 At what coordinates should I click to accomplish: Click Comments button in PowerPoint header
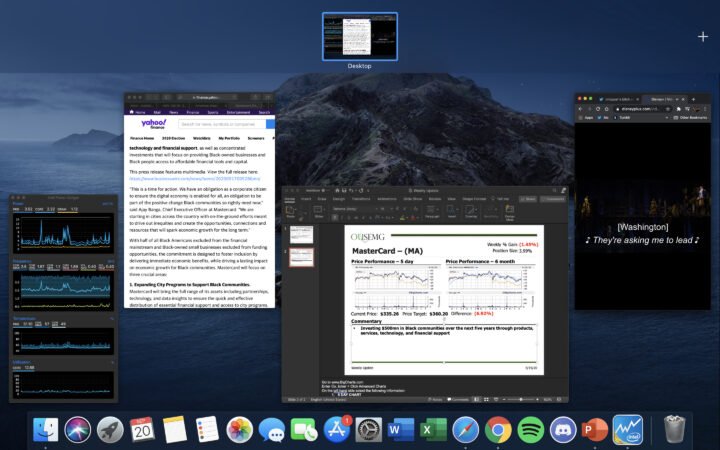tap(552, 199)
